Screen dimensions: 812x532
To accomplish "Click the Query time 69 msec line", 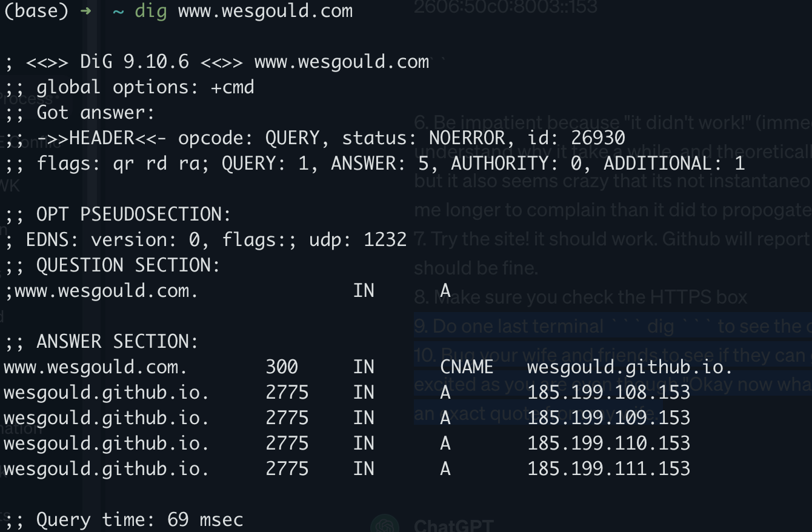I will (x=124, y=520).
